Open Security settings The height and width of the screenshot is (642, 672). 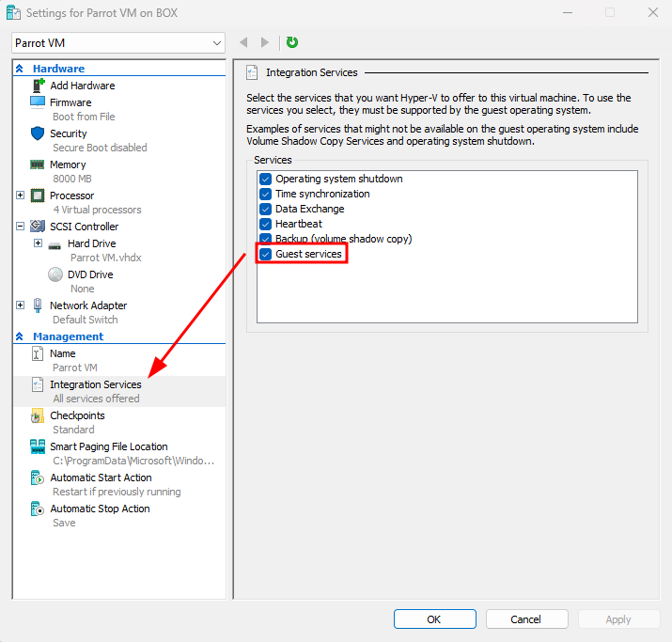coord(69,133)
